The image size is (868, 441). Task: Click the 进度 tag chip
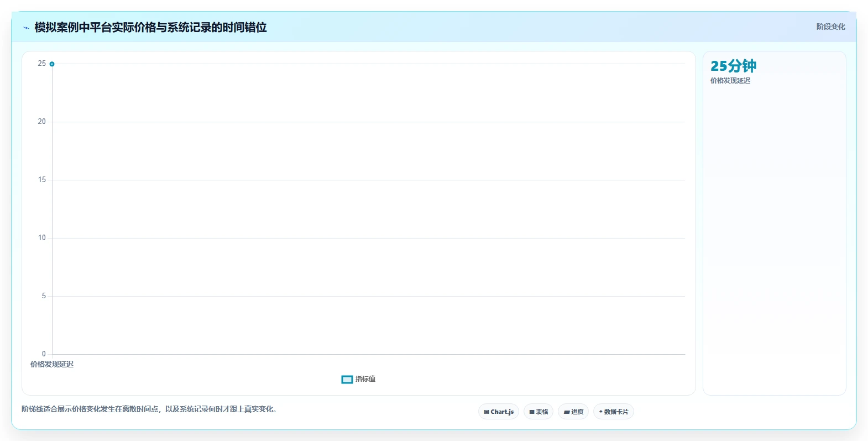573,412
